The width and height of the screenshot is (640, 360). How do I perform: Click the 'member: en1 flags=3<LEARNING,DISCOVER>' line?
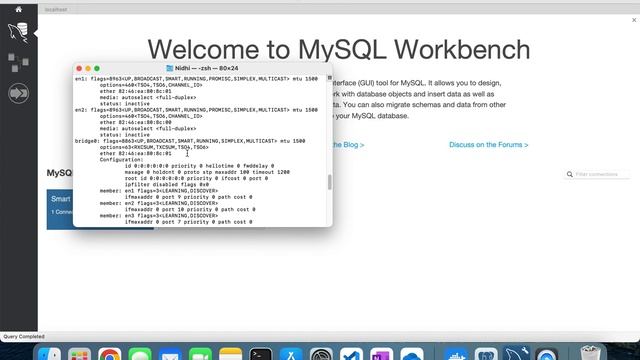coord(159,191)
